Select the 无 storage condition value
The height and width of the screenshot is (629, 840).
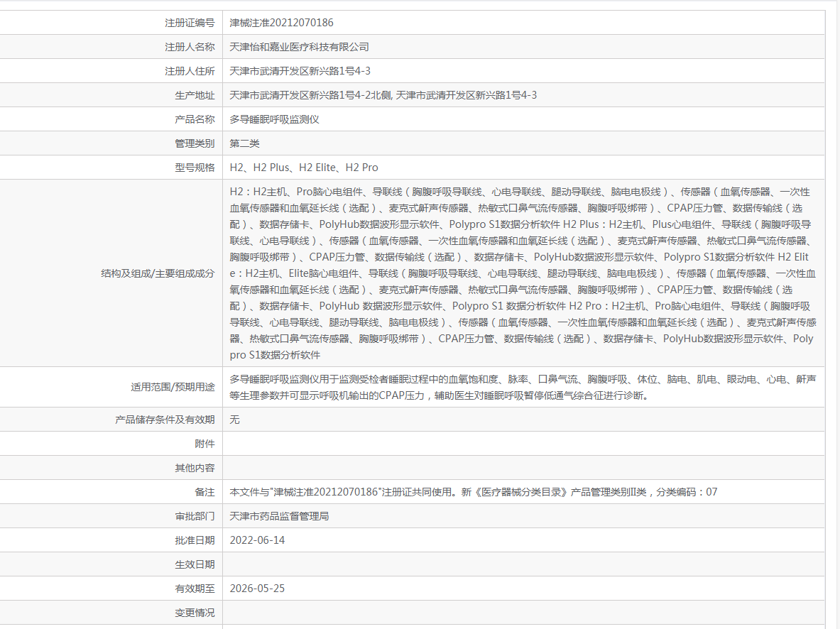[234, 420]
